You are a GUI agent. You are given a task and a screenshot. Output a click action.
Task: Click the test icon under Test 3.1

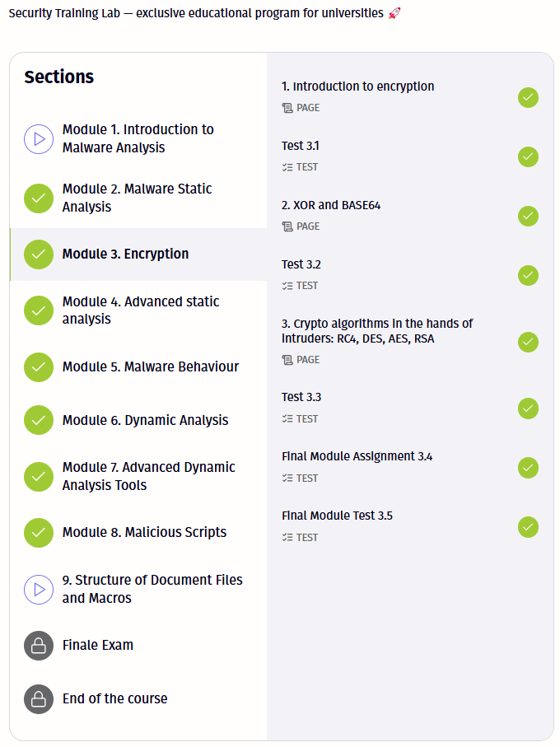pos(287,167)
